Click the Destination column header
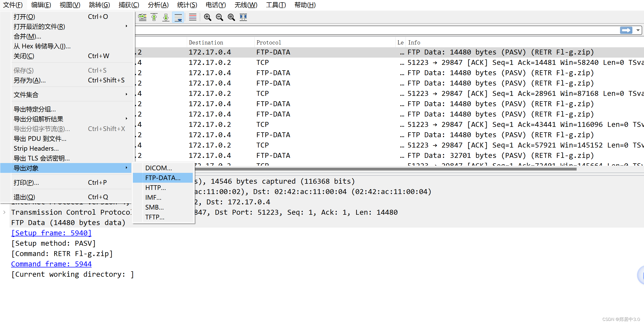 click(x=206, y=42)
